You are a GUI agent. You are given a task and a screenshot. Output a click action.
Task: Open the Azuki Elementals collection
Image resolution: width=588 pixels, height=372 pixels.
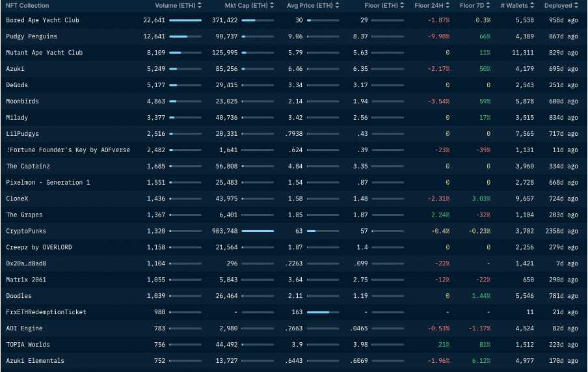(x=35, y=361)
